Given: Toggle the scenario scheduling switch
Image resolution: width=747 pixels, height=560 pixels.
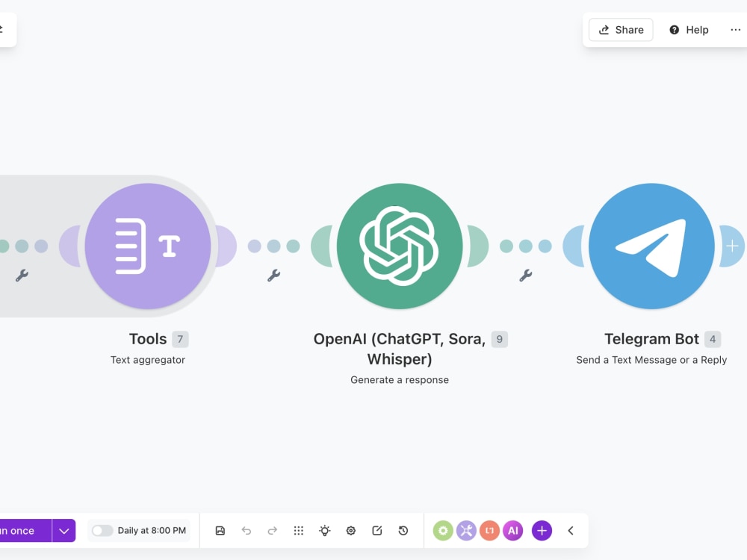Looking at the screenshot, I should click(102, 530).
